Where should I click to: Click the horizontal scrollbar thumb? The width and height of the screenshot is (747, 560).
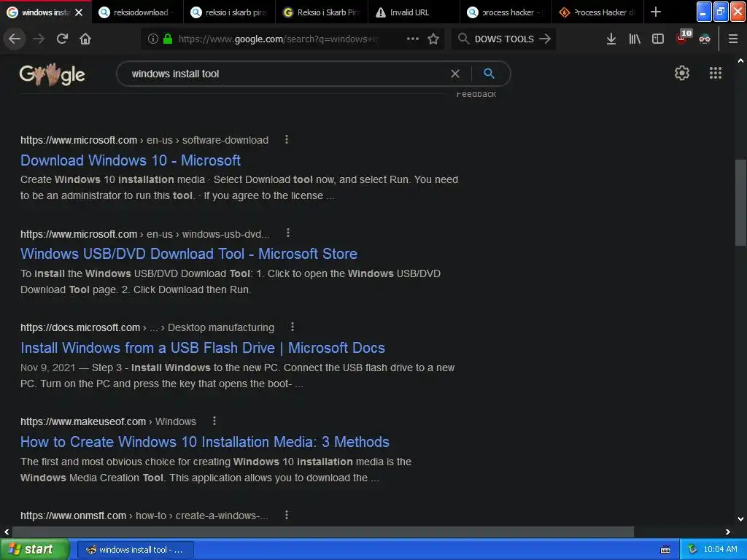[323, 532]
